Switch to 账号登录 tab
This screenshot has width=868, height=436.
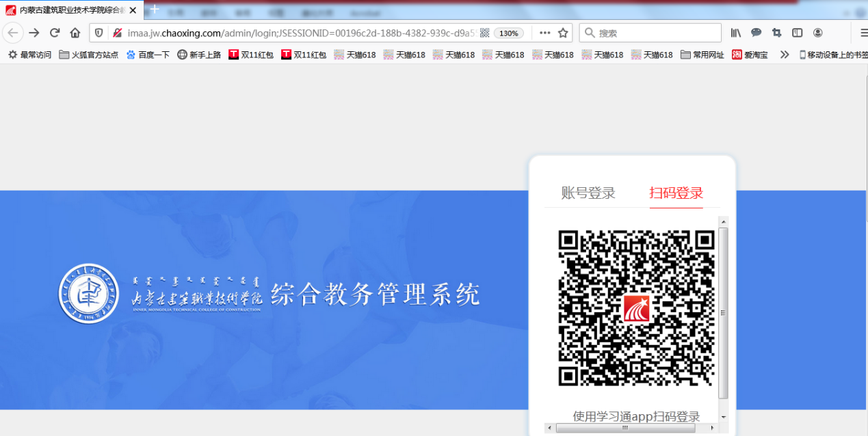point(588,193)
